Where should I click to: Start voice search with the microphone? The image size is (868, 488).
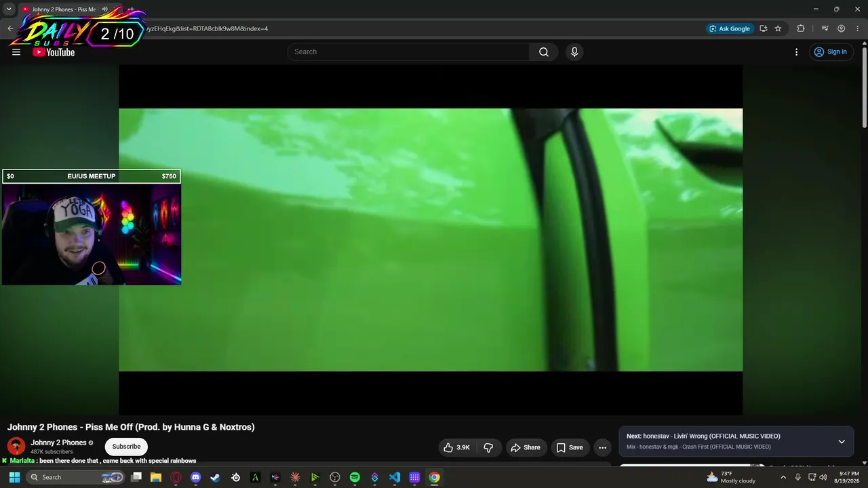pos(574,52)
